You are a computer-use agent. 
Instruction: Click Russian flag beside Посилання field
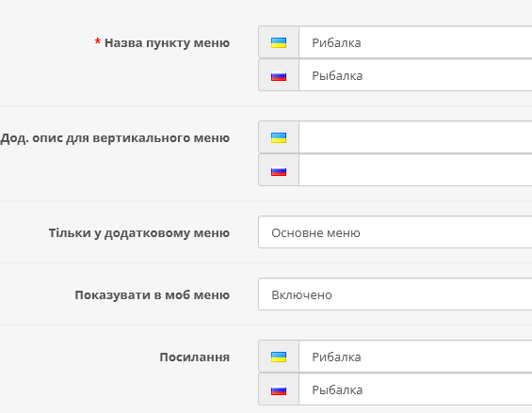point(279,389)
